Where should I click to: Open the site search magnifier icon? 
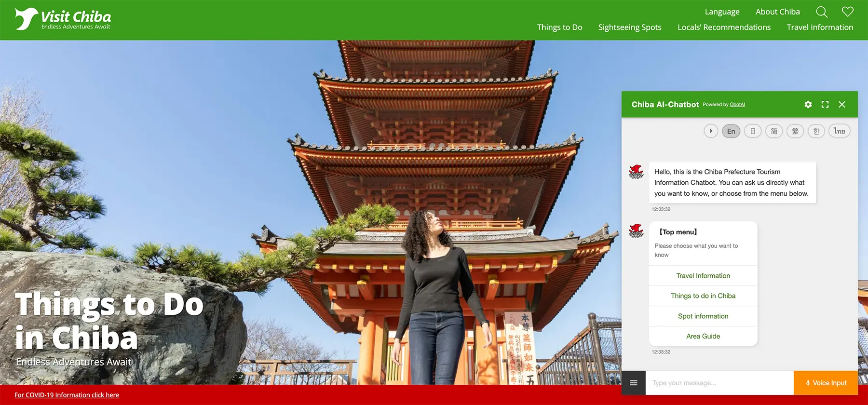point(822,12)
